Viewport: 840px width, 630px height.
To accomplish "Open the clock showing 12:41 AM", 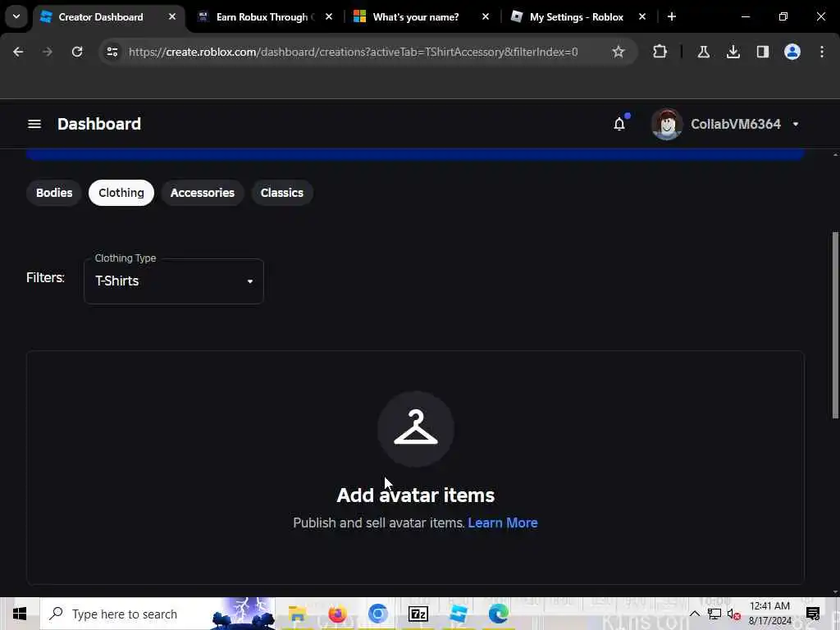I will click(769, 614).
